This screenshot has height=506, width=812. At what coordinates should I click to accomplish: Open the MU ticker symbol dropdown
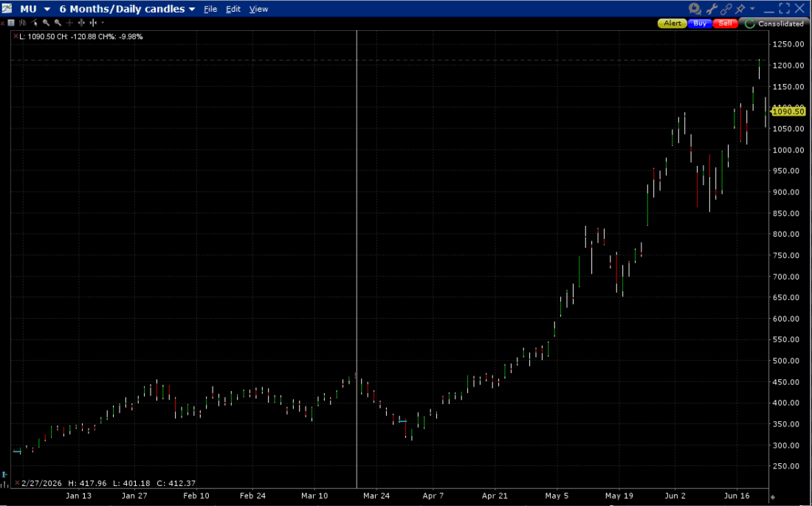48,10
